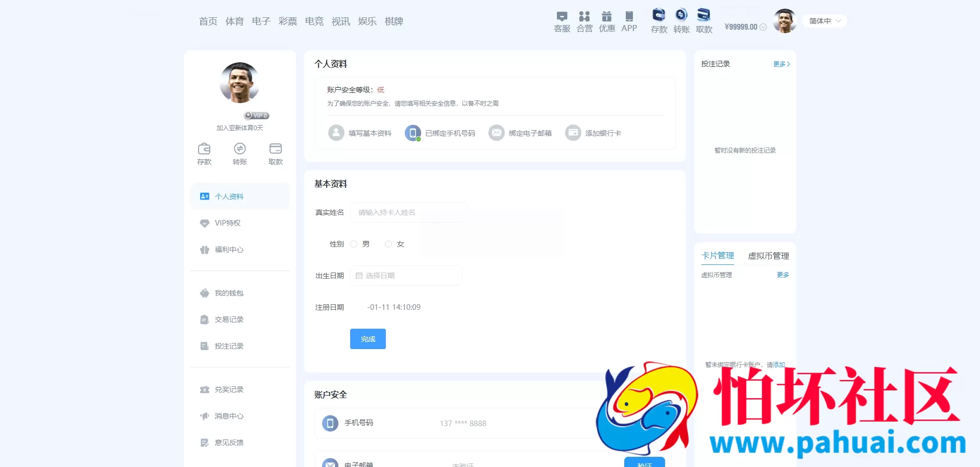This screenshot has width=980, height=467.
Task: Click 意见反馈 edit note icon
Action: point(205,443)
